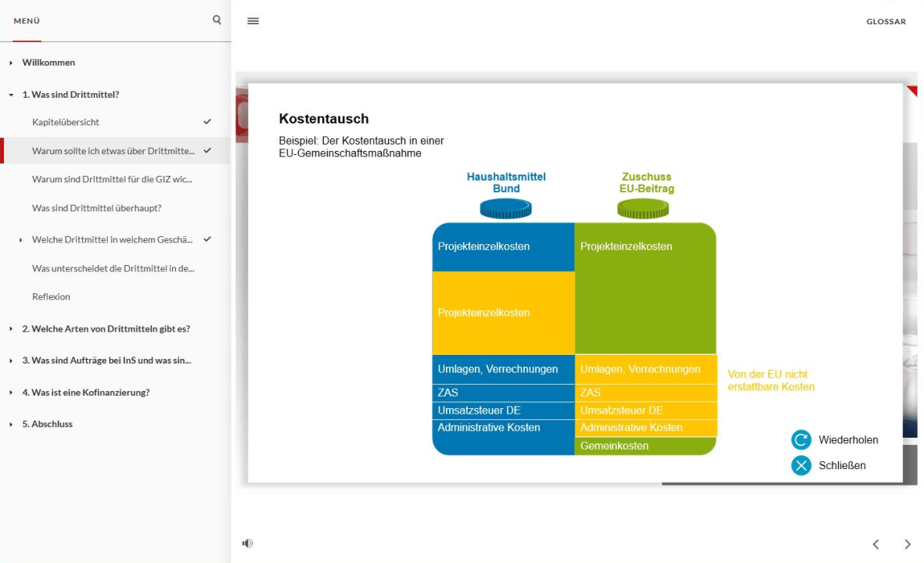The height and width of the screenshot is (563, 924).
Task: Click the blue Umsatzsteuer DE row
Action: (503, 411)
